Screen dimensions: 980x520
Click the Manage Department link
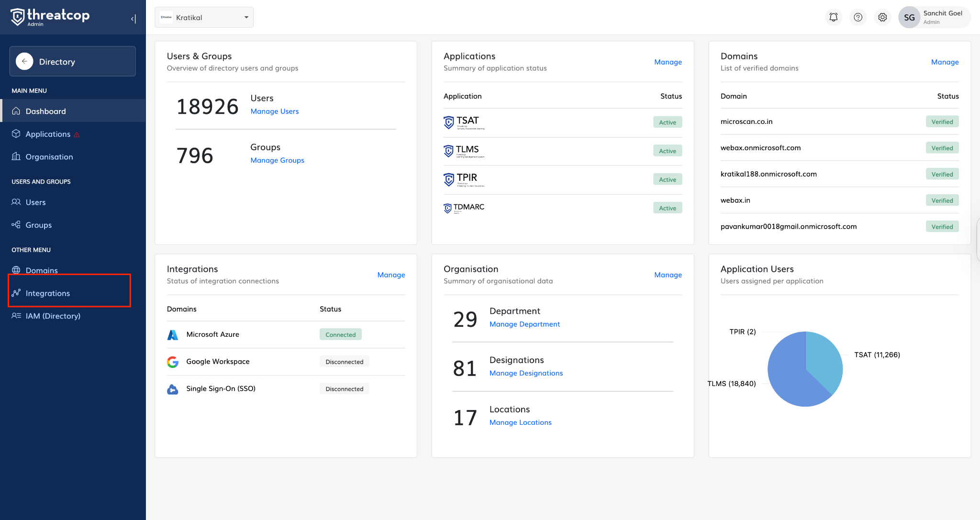524,324
